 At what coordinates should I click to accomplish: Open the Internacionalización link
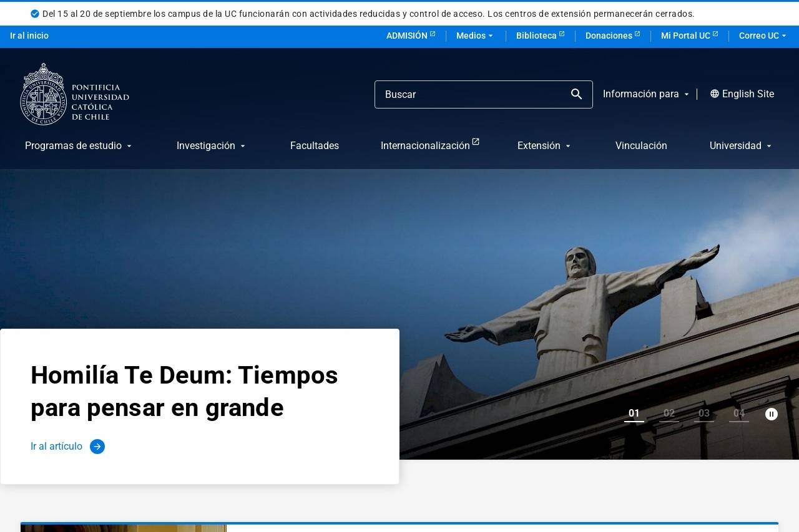click(x=425, y=146)
